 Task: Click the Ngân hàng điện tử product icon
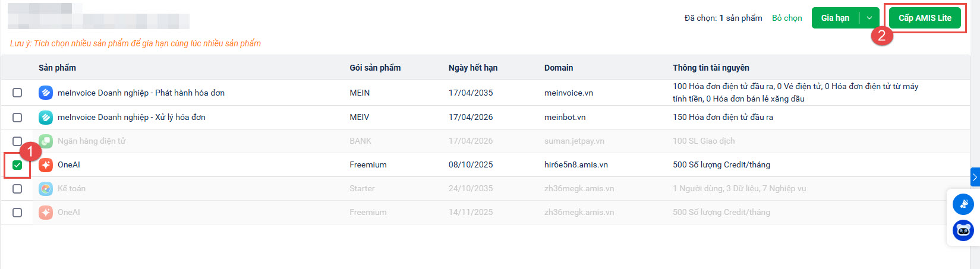click(x=46, y=141)
